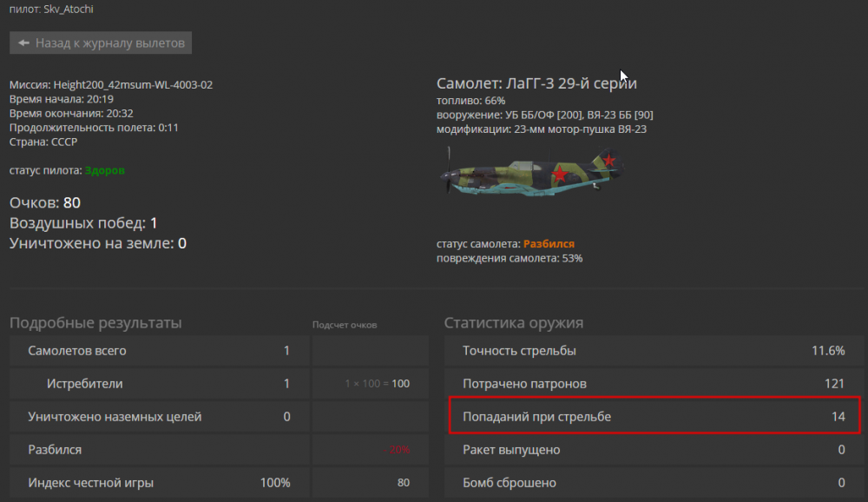Click the 'Статистика оружия' heading
The height and width of the screenshot is (502, 868).
[514, 323]
